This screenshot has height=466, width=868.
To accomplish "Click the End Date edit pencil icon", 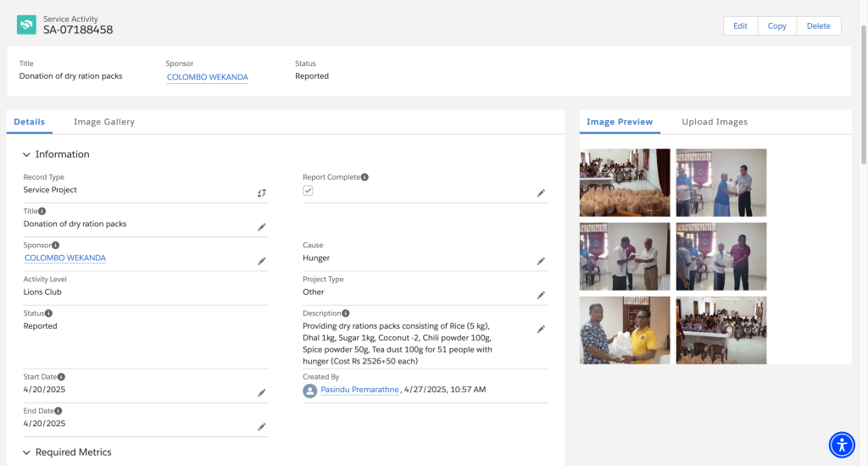I will pyautogui.click(x=262, y=427).
